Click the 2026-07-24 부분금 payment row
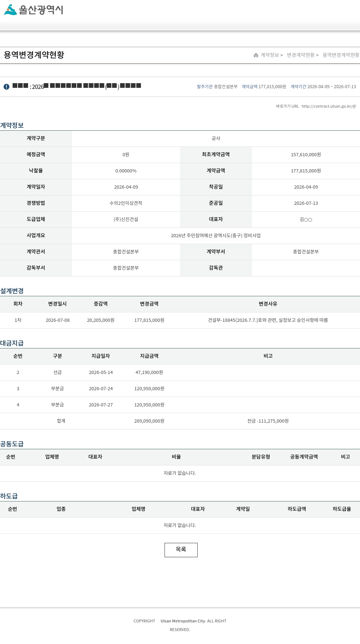 click(x=180, y=389)
